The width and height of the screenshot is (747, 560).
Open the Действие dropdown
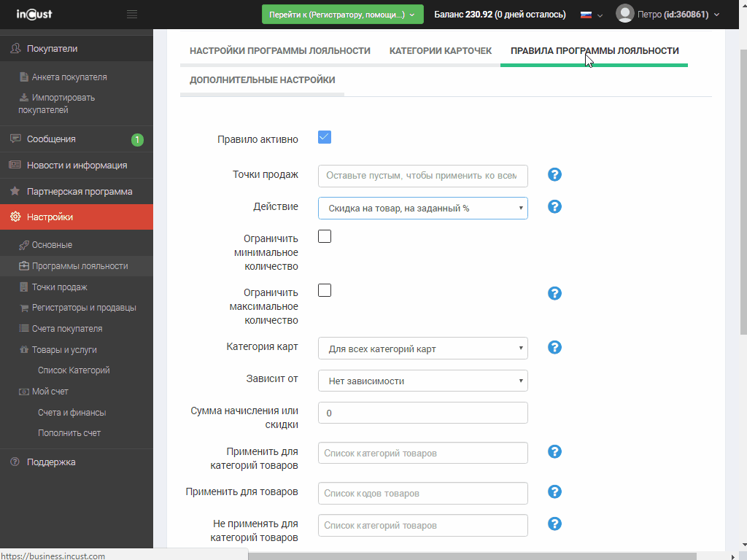[x=422, y=209]
